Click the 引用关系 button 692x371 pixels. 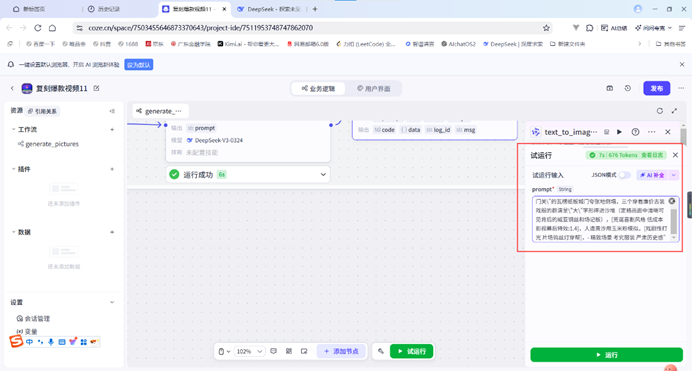pyautogui.click(x=42, y=111)
